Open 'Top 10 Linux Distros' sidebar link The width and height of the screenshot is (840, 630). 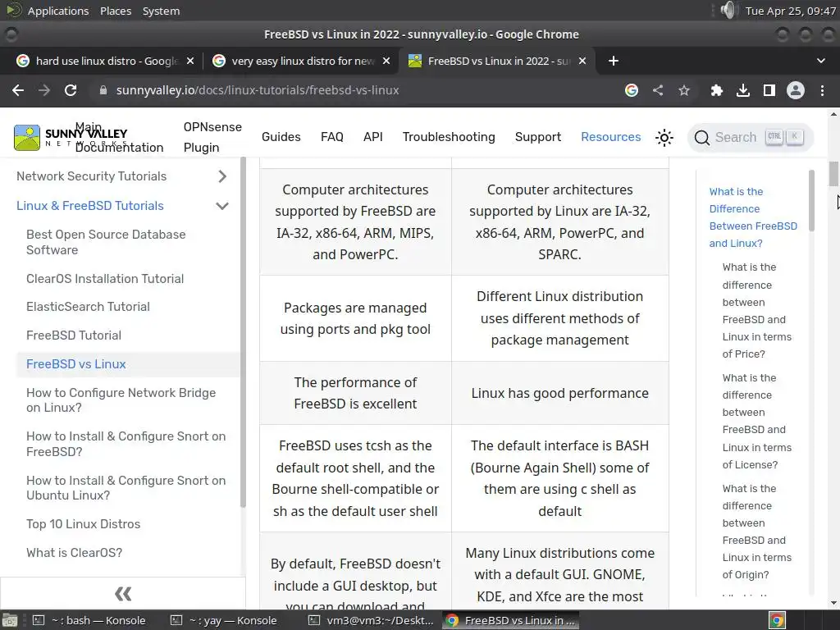(x=83, y=524)
